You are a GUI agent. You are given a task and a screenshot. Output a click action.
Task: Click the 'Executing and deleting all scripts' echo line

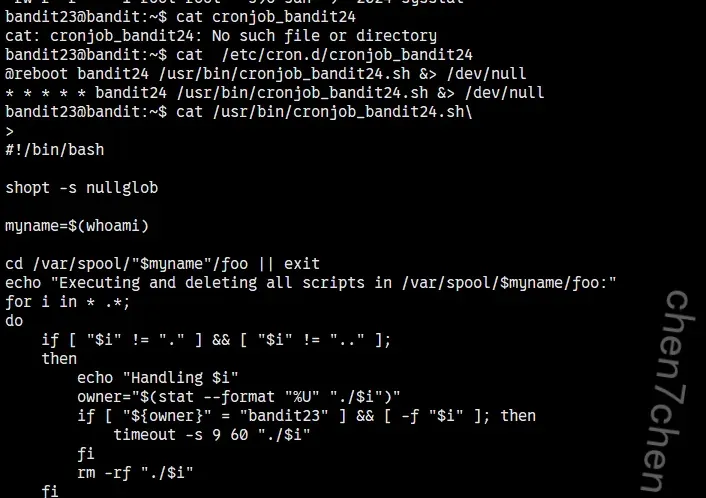310,282
